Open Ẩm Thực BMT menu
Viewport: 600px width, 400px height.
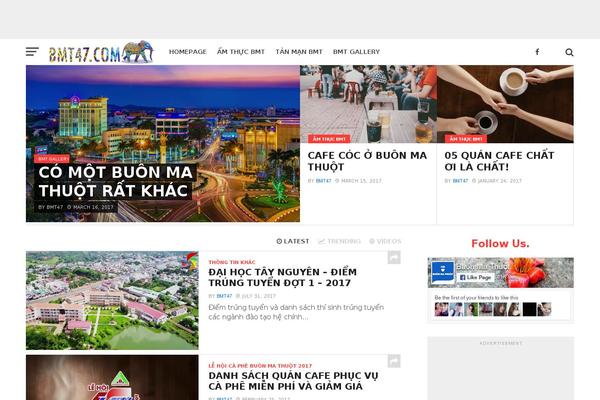pyautogui.click(x=241, y=52)
